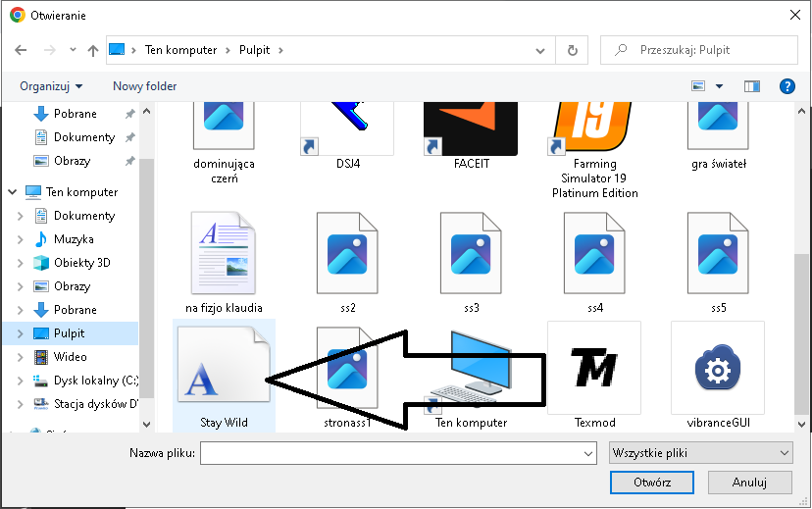Image resolution: width=812 pixels, height=509 pixels.
Task: Toggle the preview pane icon
Action: pos(752,86)
